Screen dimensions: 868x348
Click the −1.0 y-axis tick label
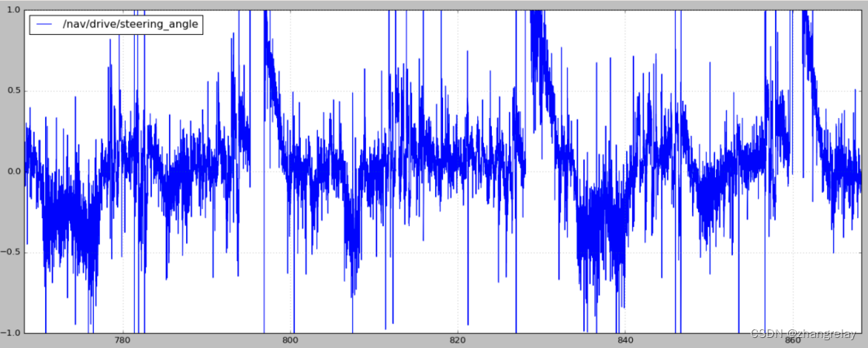coord(12,333)
